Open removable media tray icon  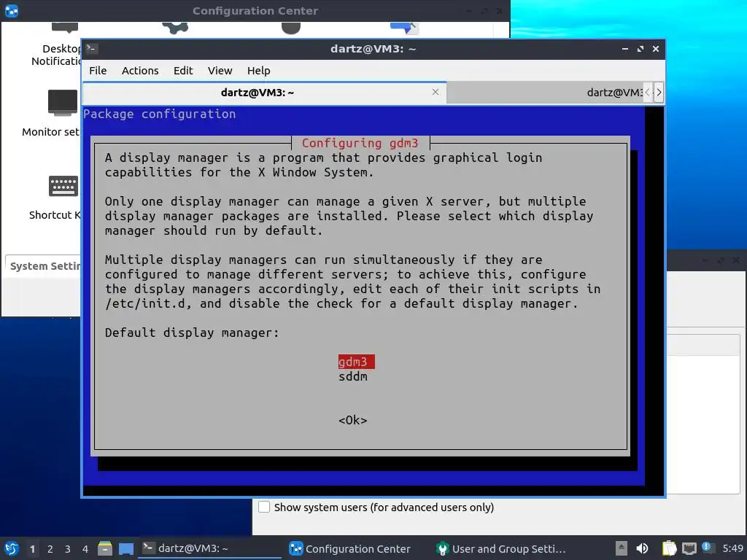point(622,548)
